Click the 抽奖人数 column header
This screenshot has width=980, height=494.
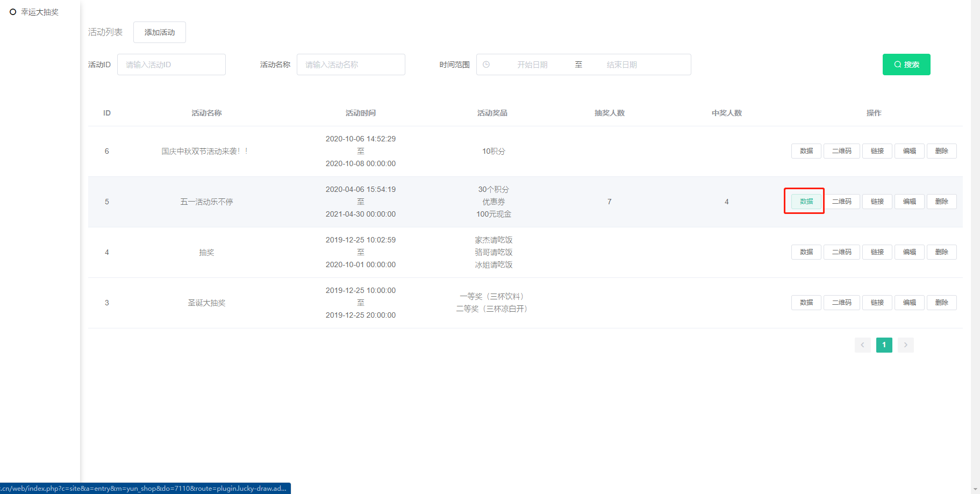[610, 113]
